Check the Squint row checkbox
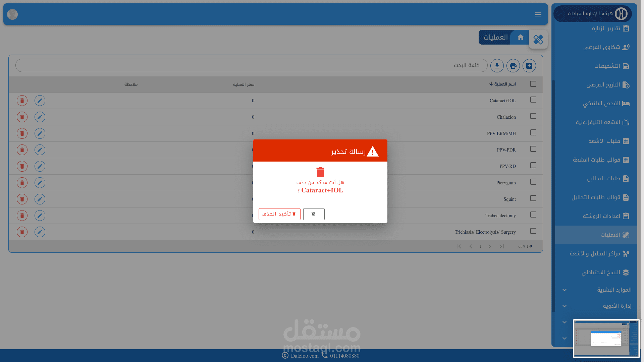This screenshot has height=362, width=644. point(533,198)
